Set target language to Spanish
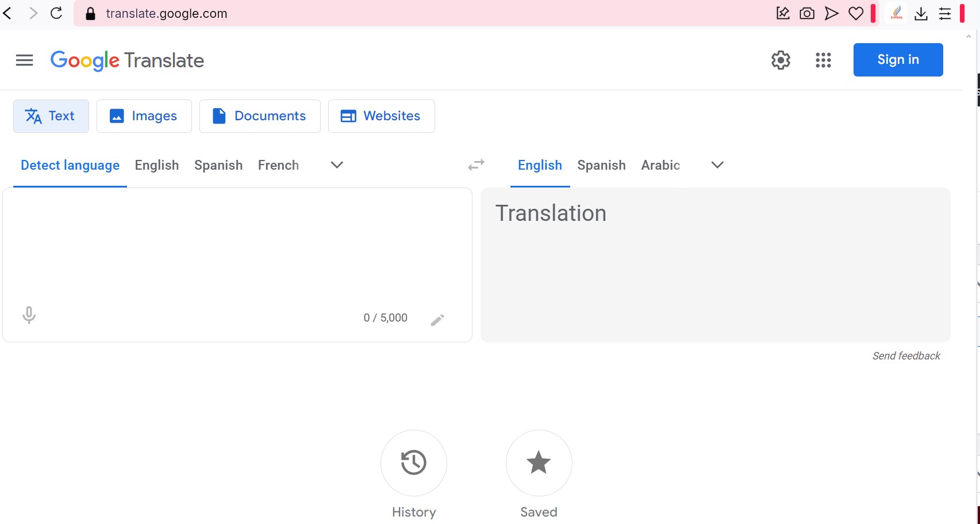Image resolution: width=980 pixels, height=524 pixels. [601, 166]
